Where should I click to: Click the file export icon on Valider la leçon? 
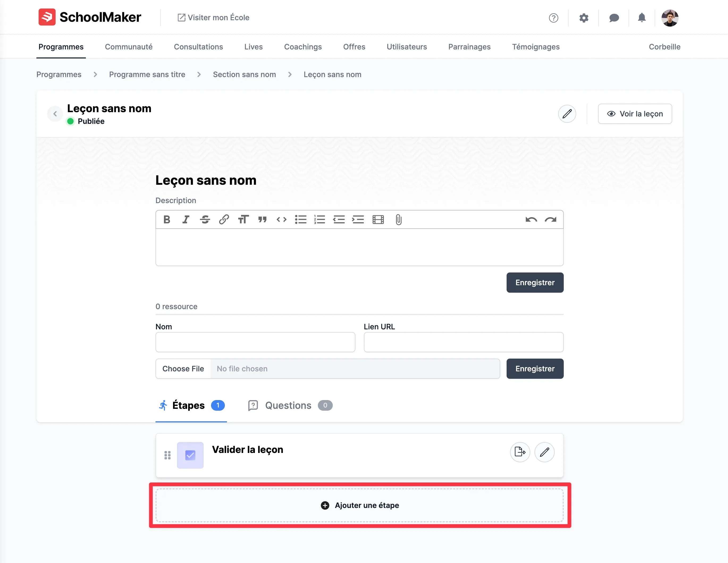(520, 452)
